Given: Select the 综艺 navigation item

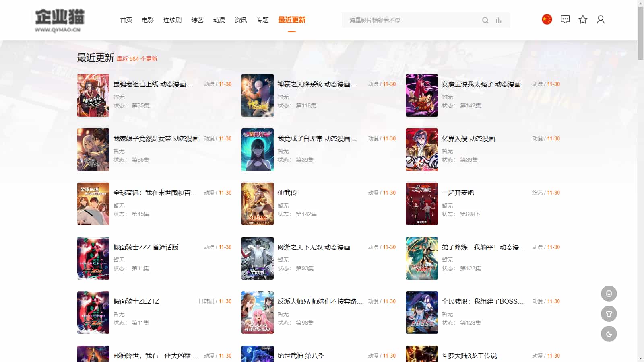Looking at the screenshot, I should point(197,20).
